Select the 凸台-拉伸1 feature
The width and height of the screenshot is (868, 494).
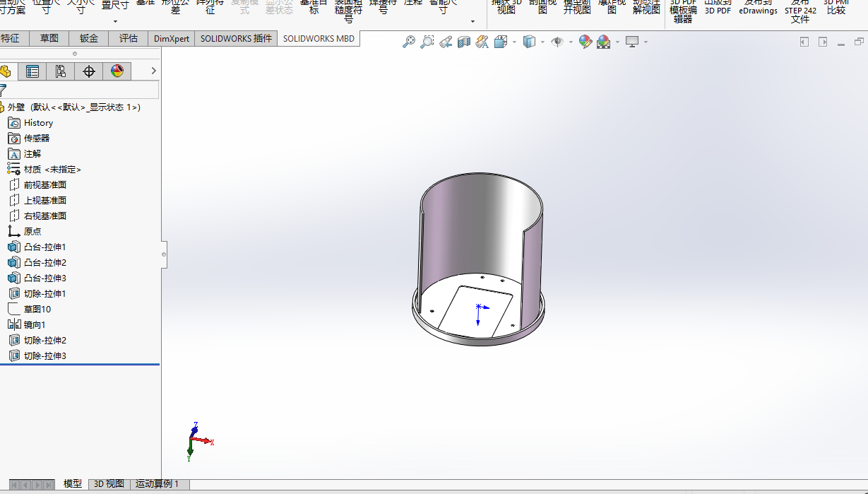coord(44,247)
